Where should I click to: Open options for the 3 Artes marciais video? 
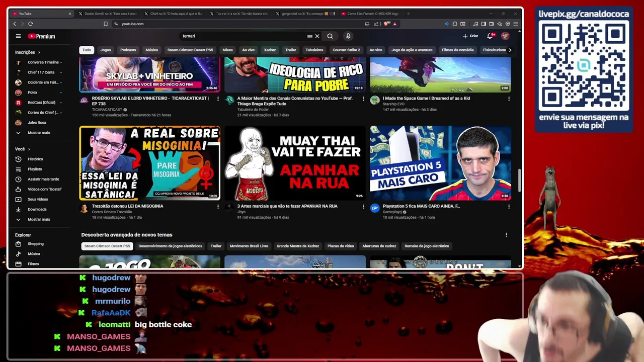pyautogui.click(x=363, y=207)
